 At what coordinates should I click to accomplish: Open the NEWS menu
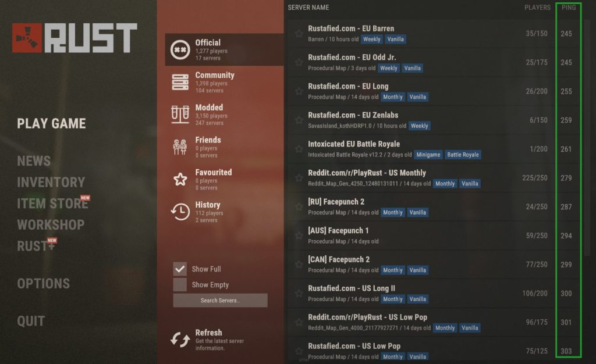tap(34, 161)
